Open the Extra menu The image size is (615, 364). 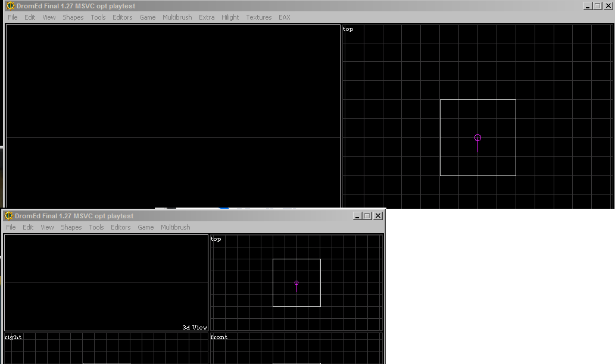tap(207, 17)
